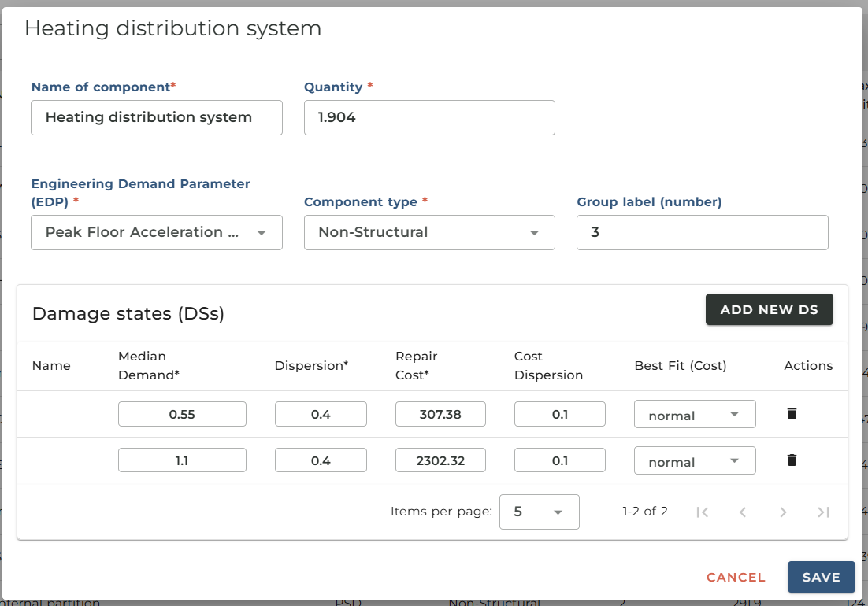The width and height of the screenshot is (868, 606).
Task: Go to first page of damage states
Action: (x=703, y=512)
